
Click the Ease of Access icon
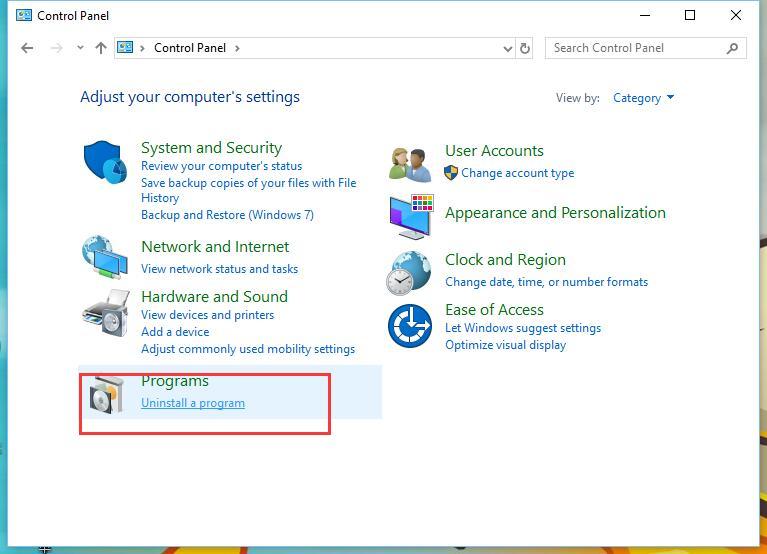(410, 326)
